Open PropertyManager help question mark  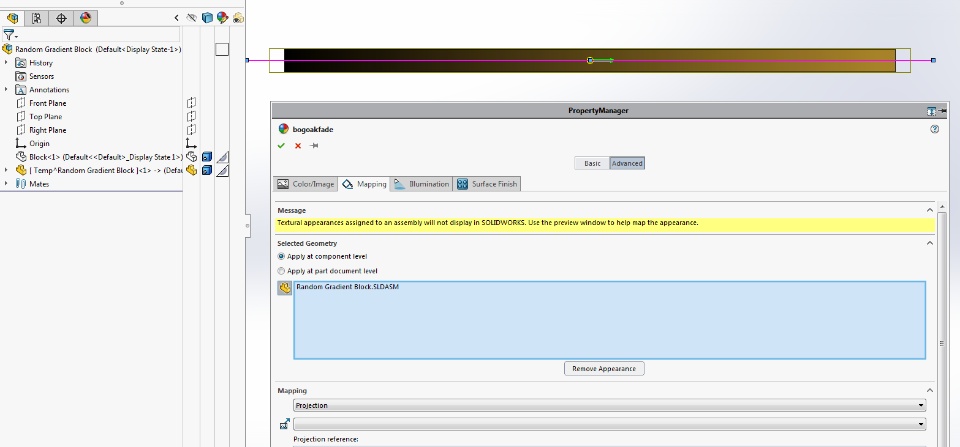point(934,129)
